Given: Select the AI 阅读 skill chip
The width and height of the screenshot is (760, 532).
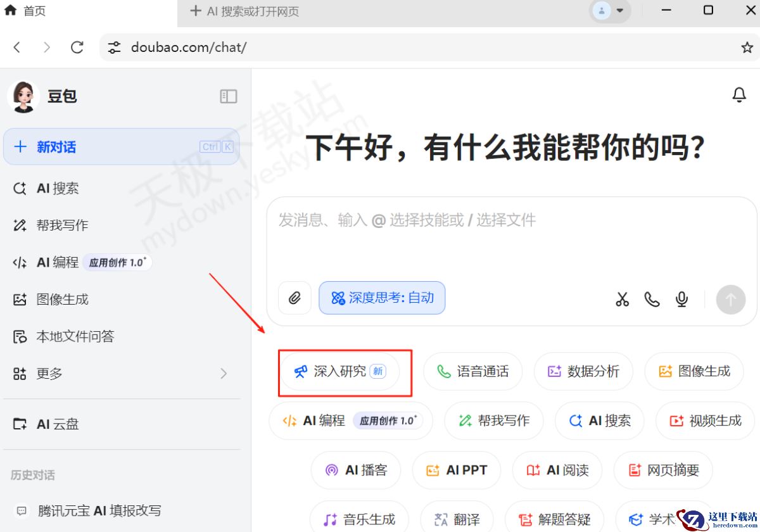Looking at the screenshot, I should click(x=557, y=470).
